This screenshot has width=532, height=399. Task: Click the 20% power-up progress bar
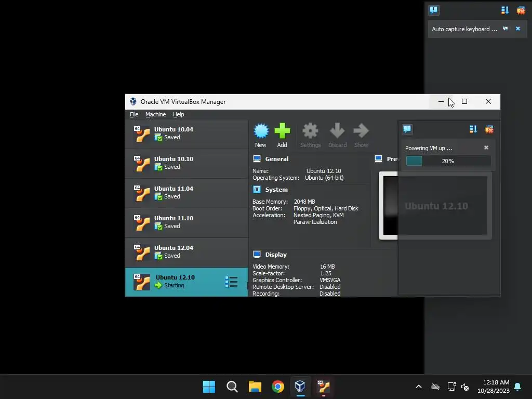(448, 161)
